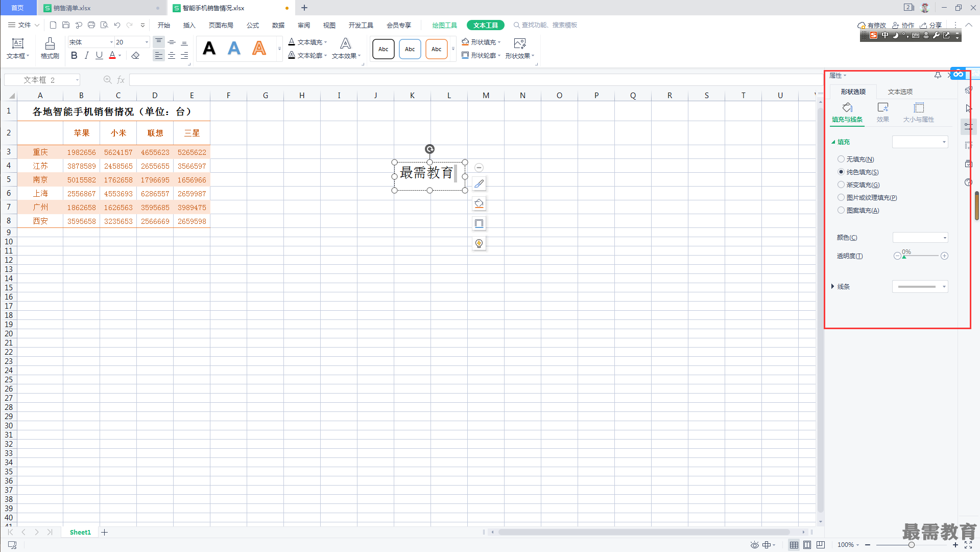Open the fill Color picker in properties panel
Image resolution: width=980 pixels, height=552 pixels.
pyautogui.click(x=920, y=238)
